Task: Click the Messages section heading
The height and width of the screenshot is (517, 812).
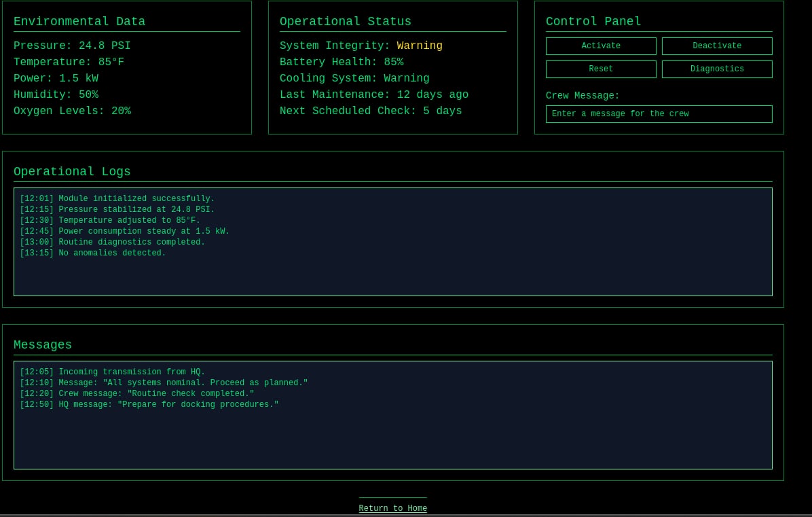Action: 43,345
